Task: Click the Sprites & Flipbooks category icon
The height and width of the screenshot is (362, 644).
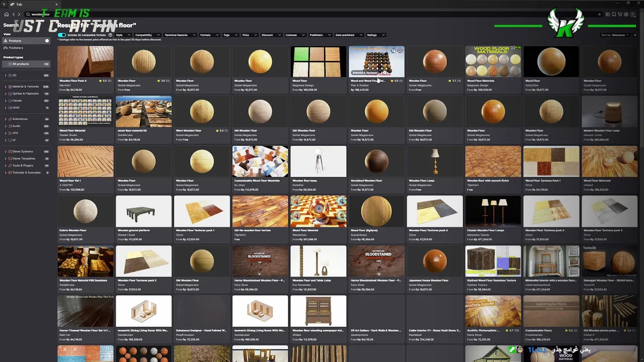Action: pyautogui.click(x=9, y=94)
